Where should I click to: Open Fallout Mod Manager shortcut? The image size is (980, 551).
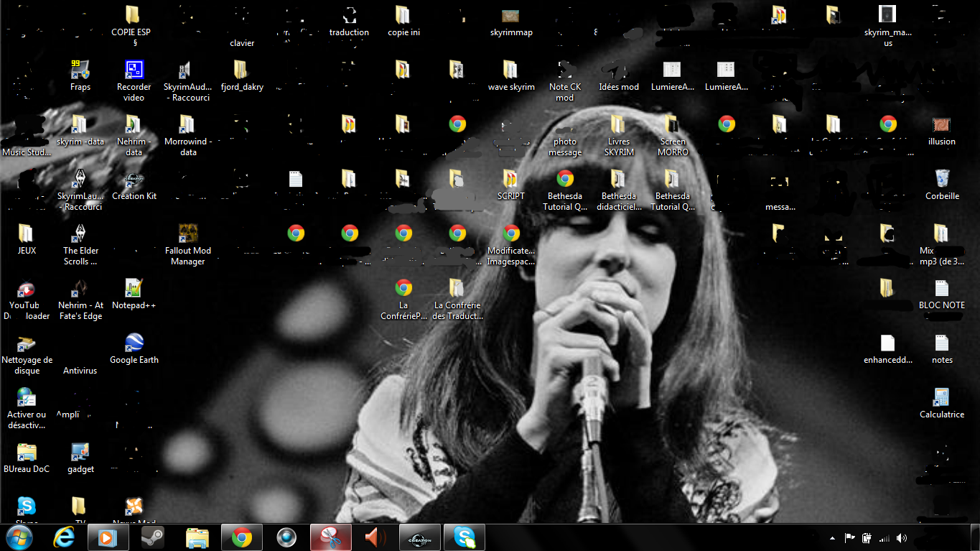point(187,234)
